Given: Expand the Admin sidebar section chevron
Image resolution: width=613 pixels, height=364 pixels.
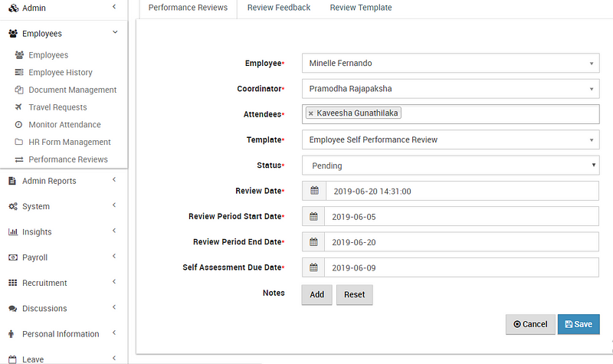Looking at the screenshot, I should click(x=114, y=7).
